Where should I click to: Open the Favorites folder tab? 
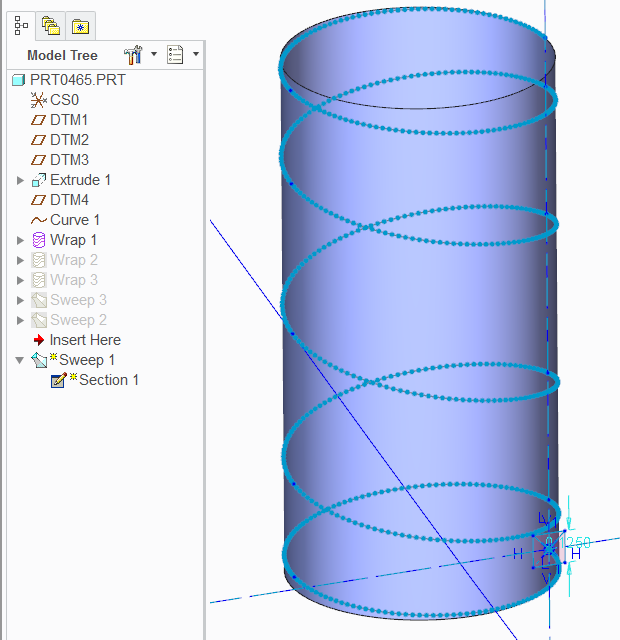pyautogui.click(x=80, y=27)
